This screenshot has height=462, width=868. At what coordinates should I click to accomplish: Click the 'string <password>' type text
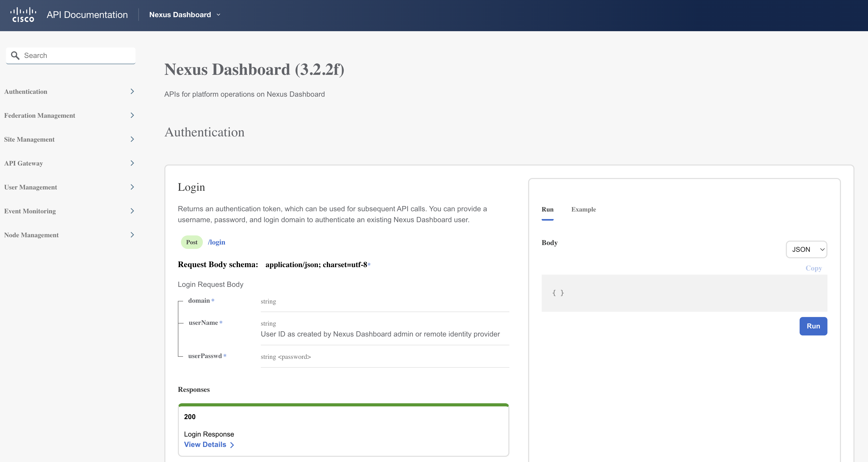(x=286, y=357)
